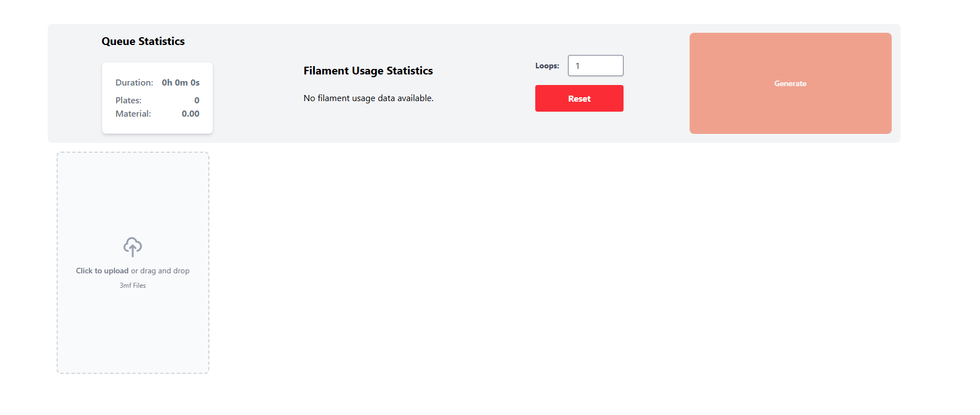Click the 3mf Files caption
This screenshot has width=980, height=415.
click(133, 286)
